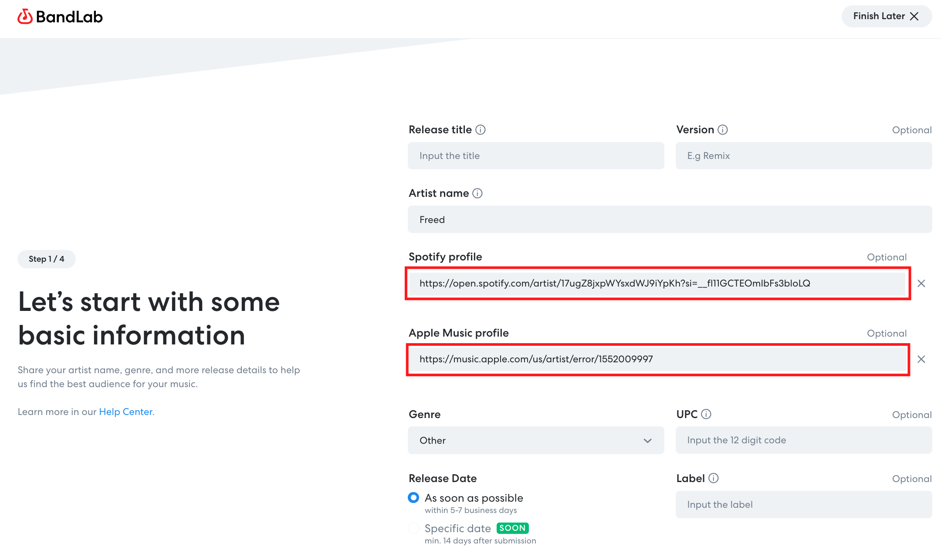941x560 pixels.
Task: Click the UPC 12 digit code field
Action: (x=804, y=440)
